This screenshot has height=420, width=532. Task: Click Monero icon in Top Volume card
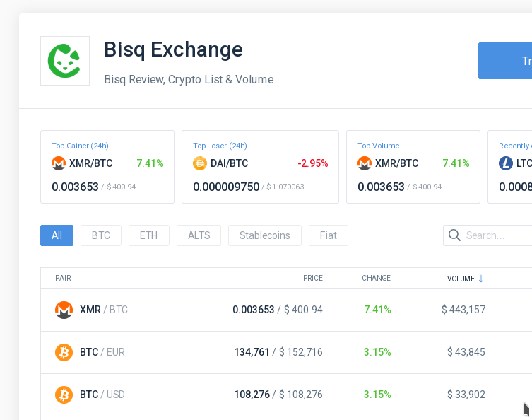click(365, 163)
